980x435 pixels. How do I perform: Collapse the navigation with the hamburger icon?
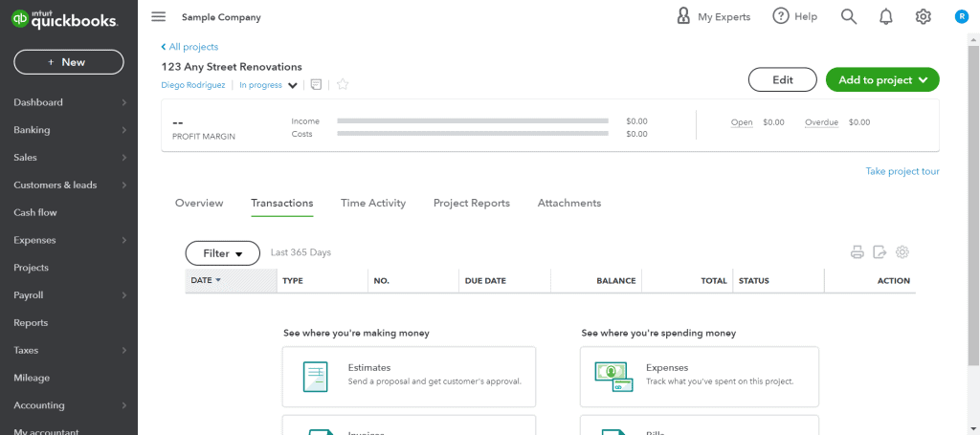click(x=159, y=17)
